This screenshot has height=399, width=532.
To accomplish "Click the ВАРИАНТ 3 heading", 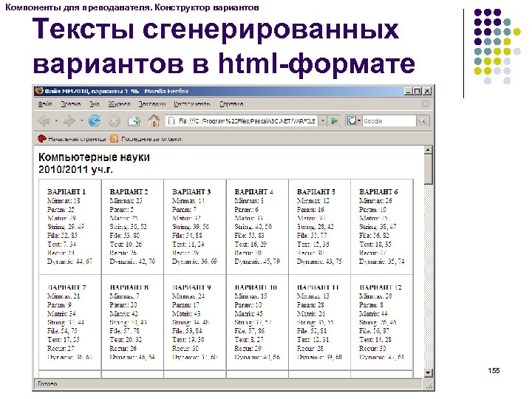I will point(191,191).
